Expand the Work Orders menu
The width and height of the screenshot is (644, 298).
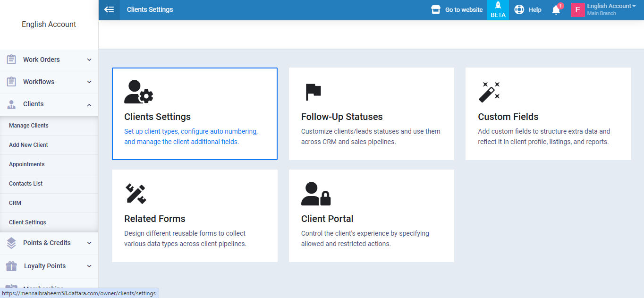[49, 60]
